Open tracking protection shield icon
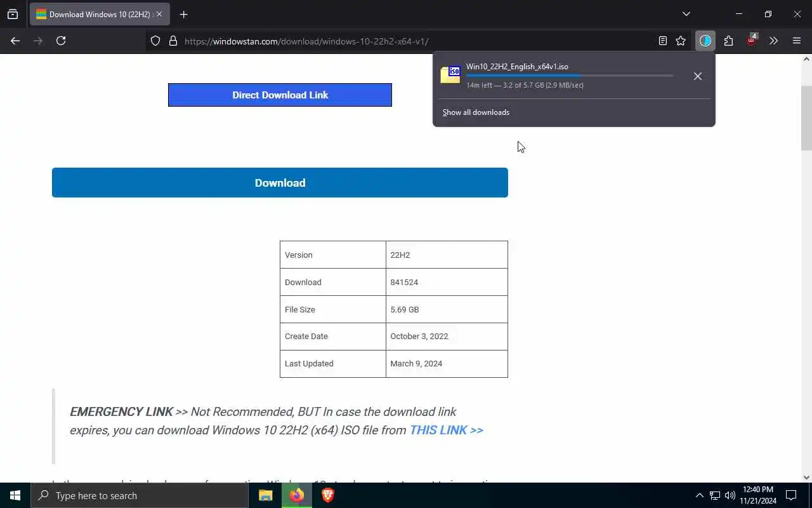The image size is (812, 508). pyautogui.click(x=155, y=41)
